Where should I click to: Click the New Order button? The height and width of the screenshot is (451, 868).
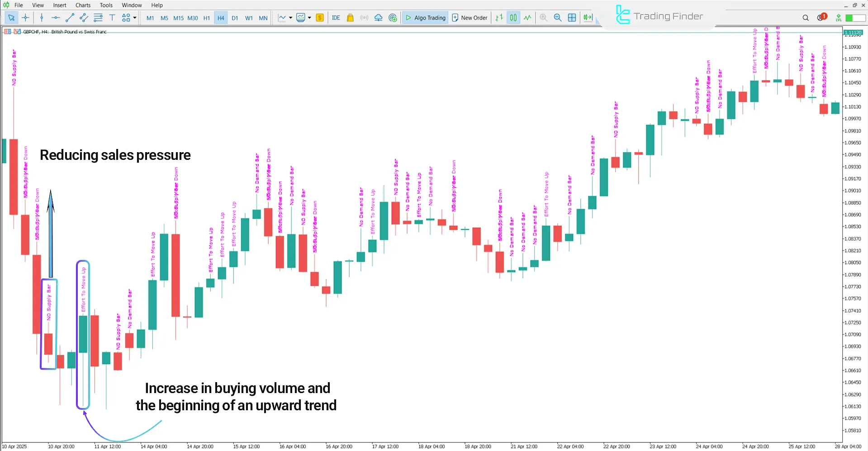click(x=470, y=18)
